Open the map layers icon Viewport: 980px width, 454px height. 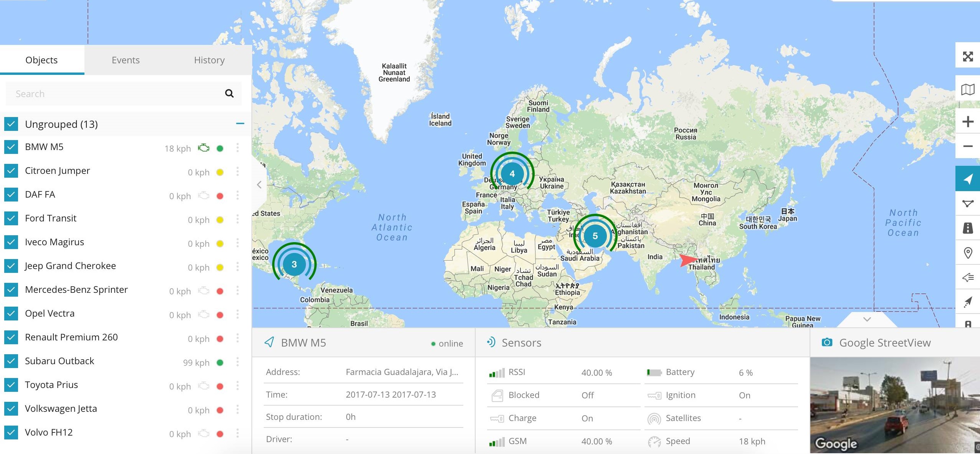point(968,89)
